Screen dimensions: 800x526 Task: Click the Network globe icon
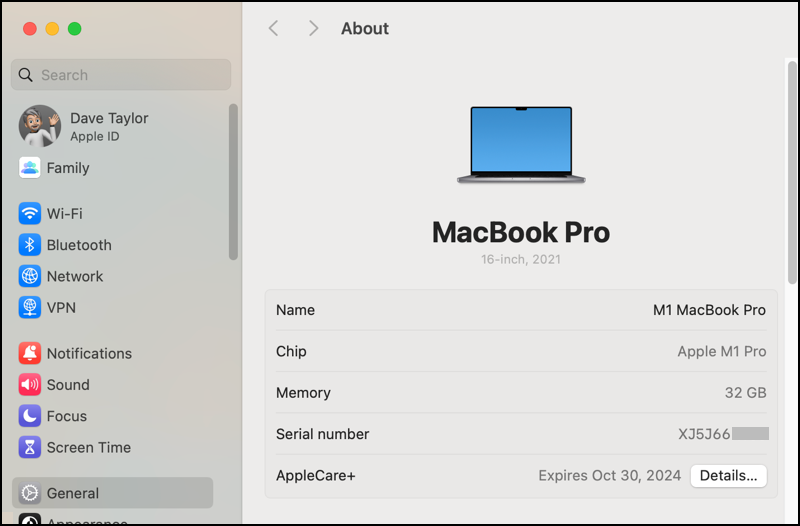click(x=30, y=276)
